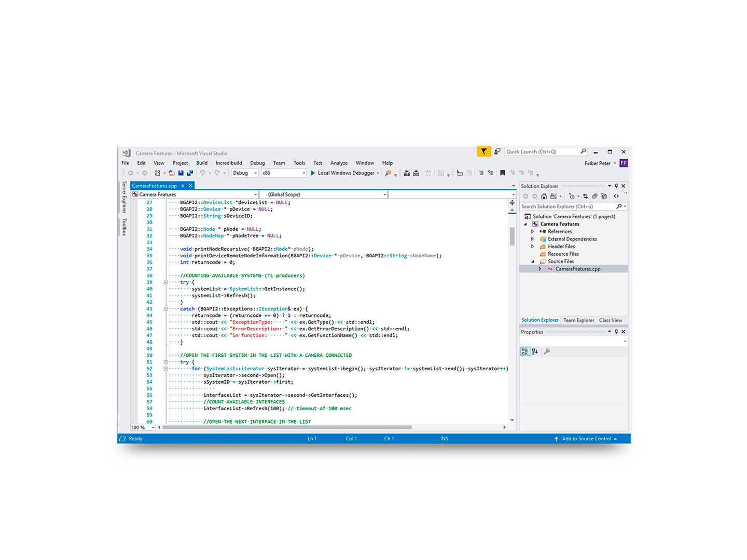Image resolution: width=747 pixels, height=560 pixels.
Task: Click the View Code angle-brackets icon
Action: (616, 196)
